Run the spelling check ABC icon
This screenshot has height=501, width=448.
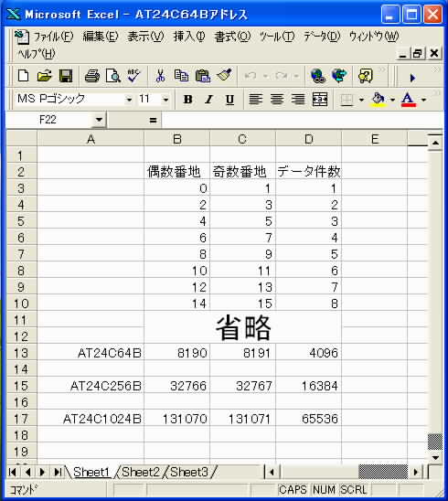133,76
